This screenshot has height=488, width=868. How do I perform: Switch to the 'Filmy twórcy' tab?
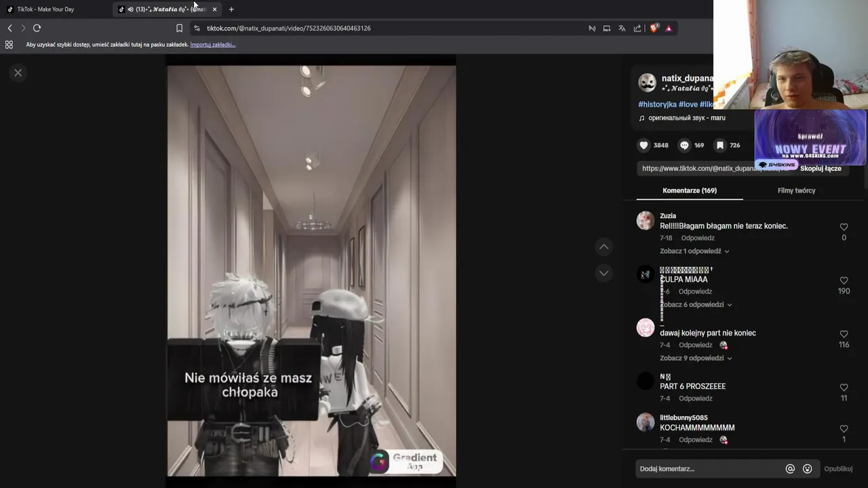pos(796,190)
